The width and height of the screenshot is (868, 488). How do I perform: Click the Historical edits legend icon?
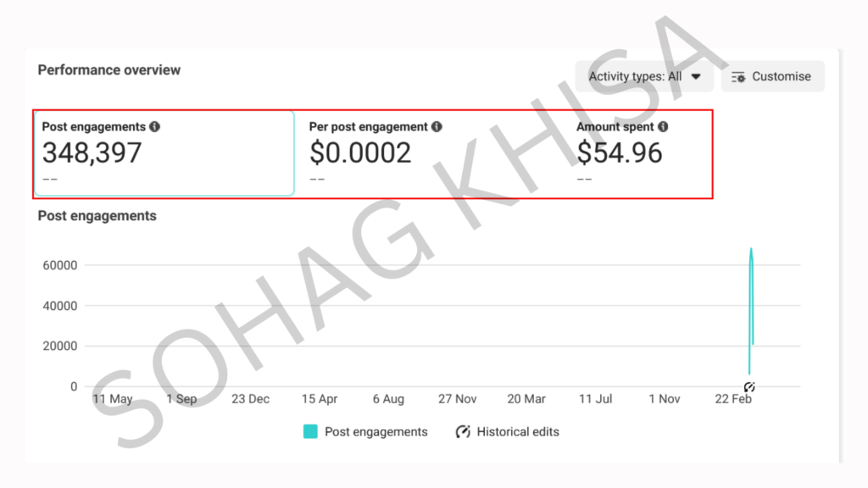coord(463,431)
